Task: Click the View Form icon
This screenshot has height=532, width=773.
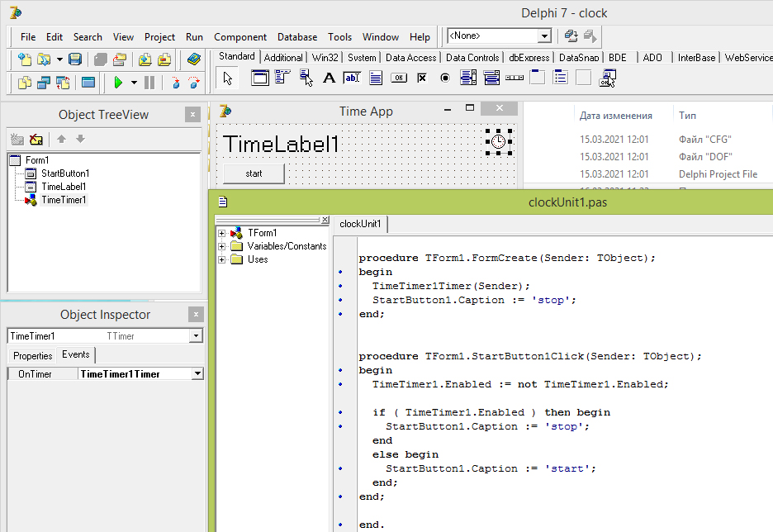Action: (x=44, y=83)
